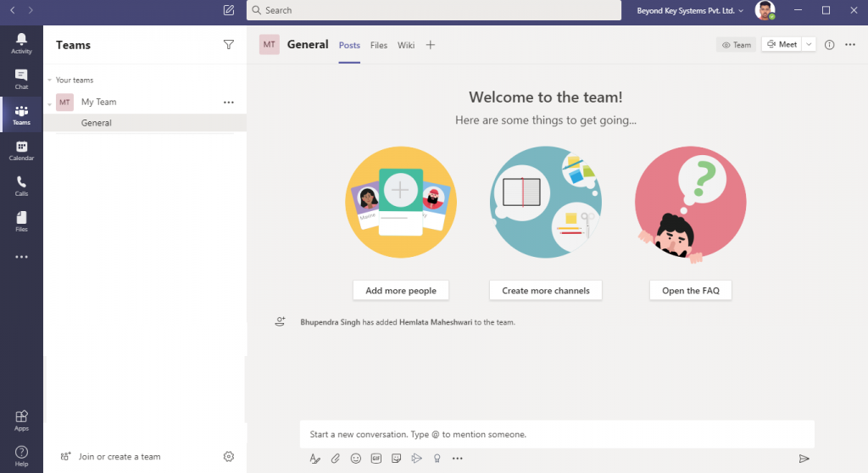Open the GIF picker
The height and width of the screenshot is (473, 868).
point(376,459)
